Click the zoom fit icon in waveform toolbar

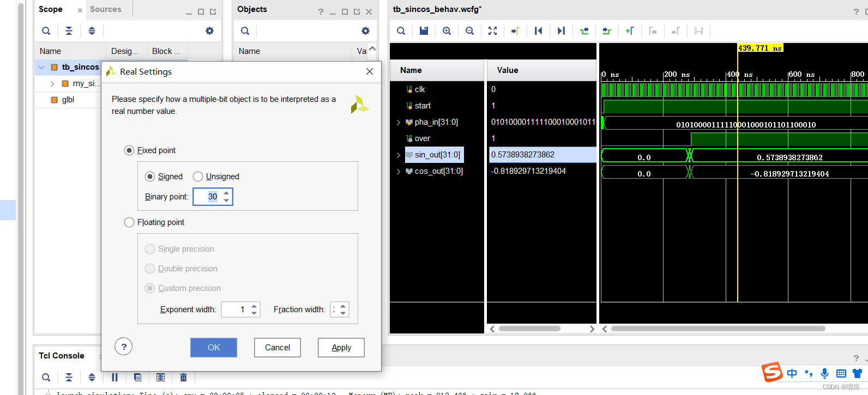point(492,31)
